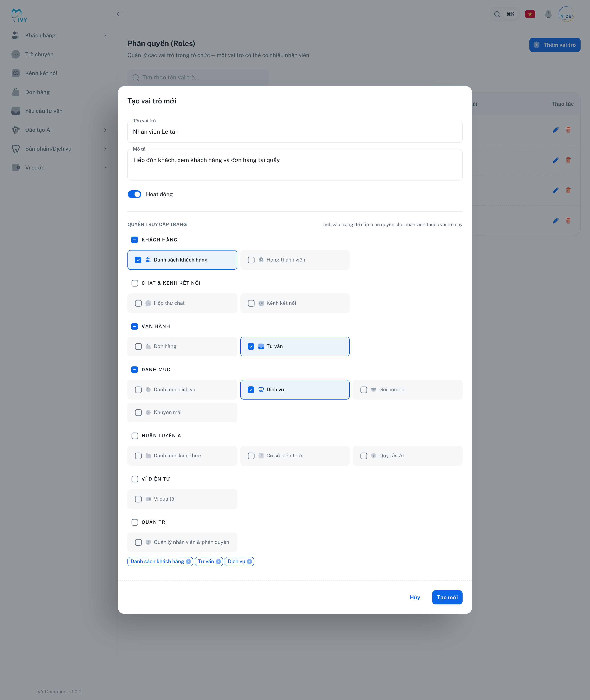Check the CHAT & KÊNH KẾT NỐI group

[135, 283]
